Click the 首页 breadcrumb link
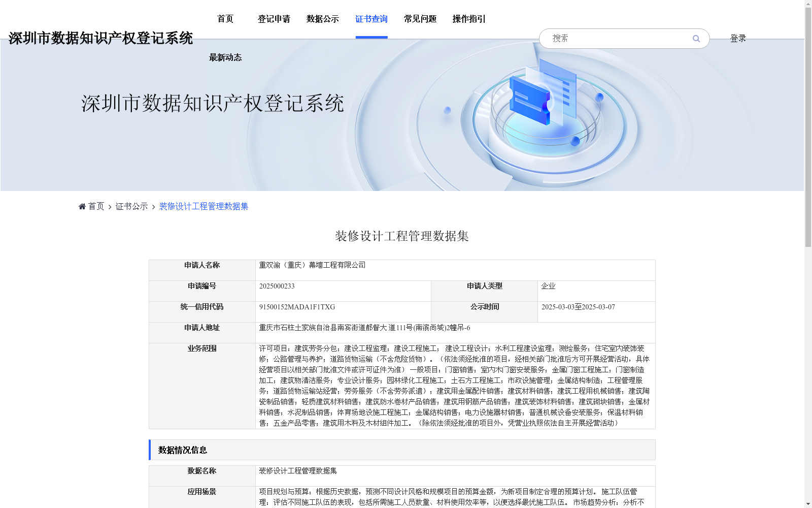Viewport: 812px width, 508px height. click(96, 206)
